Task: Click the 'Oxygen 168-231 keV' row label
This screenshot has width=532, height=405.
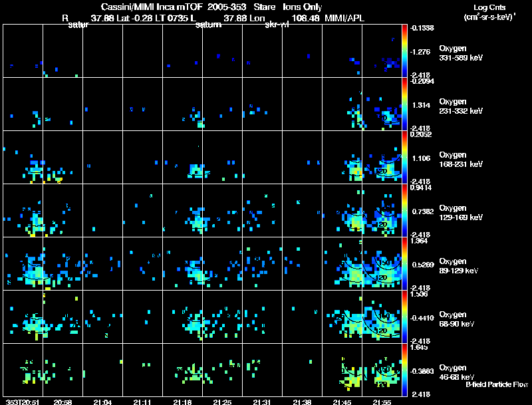Action: point(461,160)
